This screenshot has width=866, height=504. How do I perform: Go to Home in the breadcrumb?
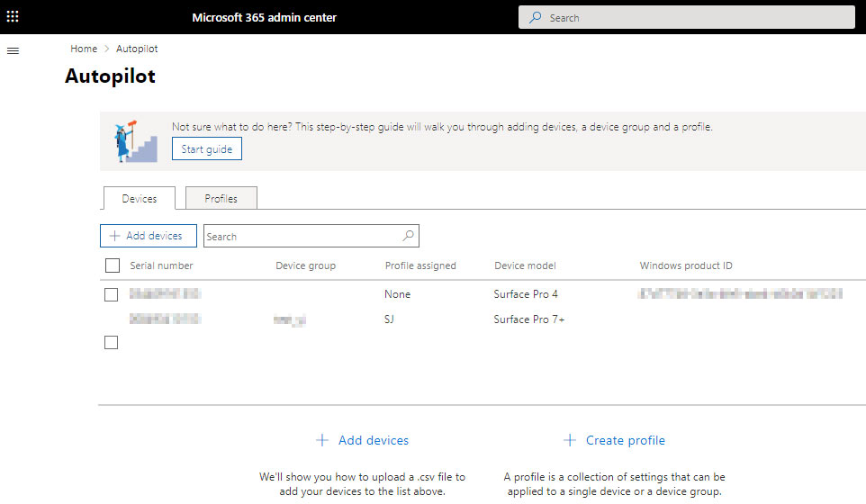click(x=84, y=49)
